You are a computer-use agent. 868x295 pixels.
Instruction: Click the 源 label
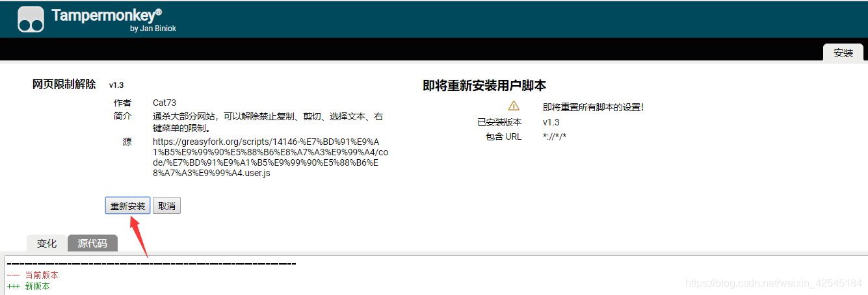127,142
